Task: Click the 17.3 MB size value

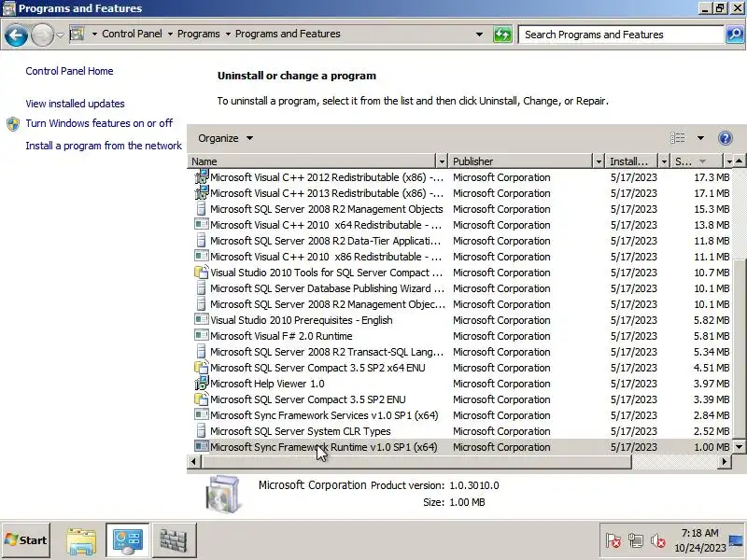Action: pos(712,177)
